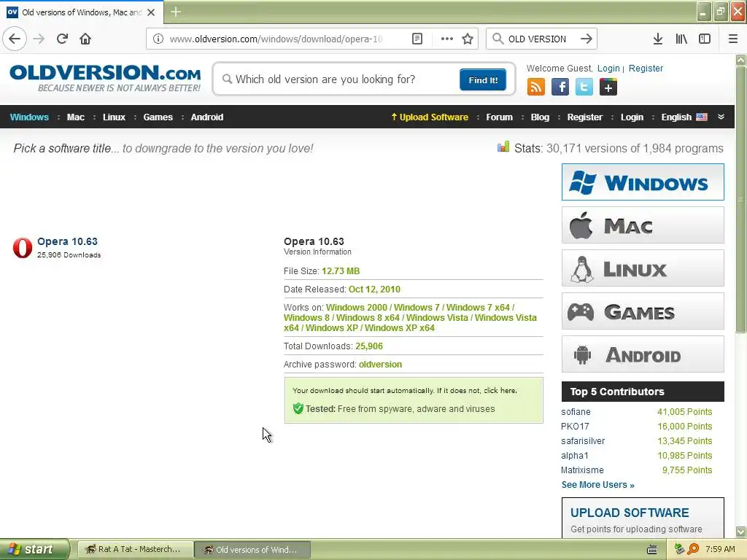Image resolution: width=747 pixels, height=560 pixels.
Task: Click the OLDVERSION.COM logo
Action: pos(105,78)
